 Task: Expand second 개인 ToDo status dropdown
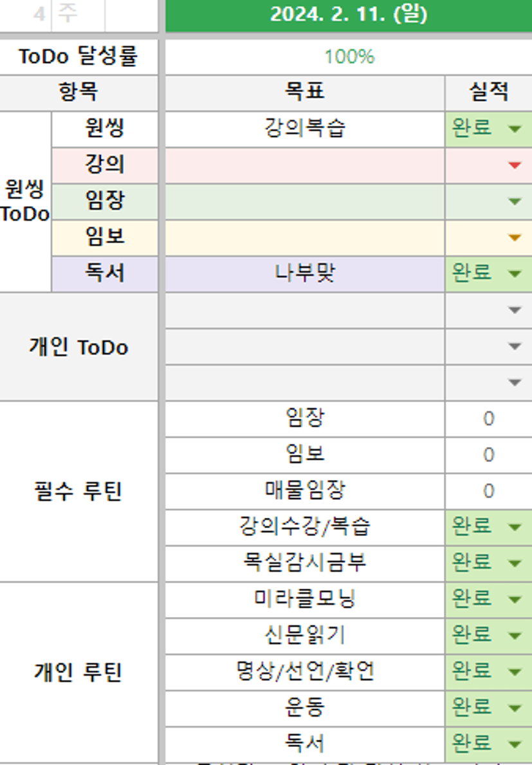pos(514,346)
